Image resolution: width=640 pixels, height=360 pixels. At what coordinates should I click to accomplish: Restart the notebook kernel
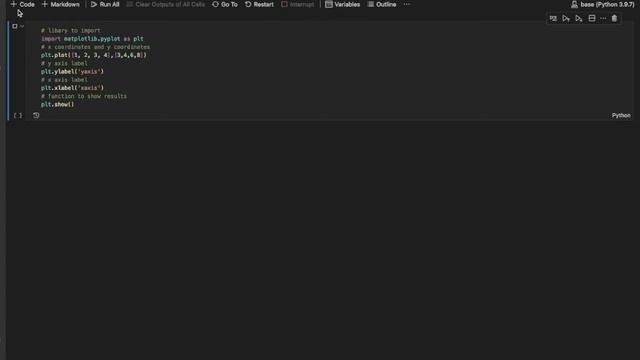point(259,4)
